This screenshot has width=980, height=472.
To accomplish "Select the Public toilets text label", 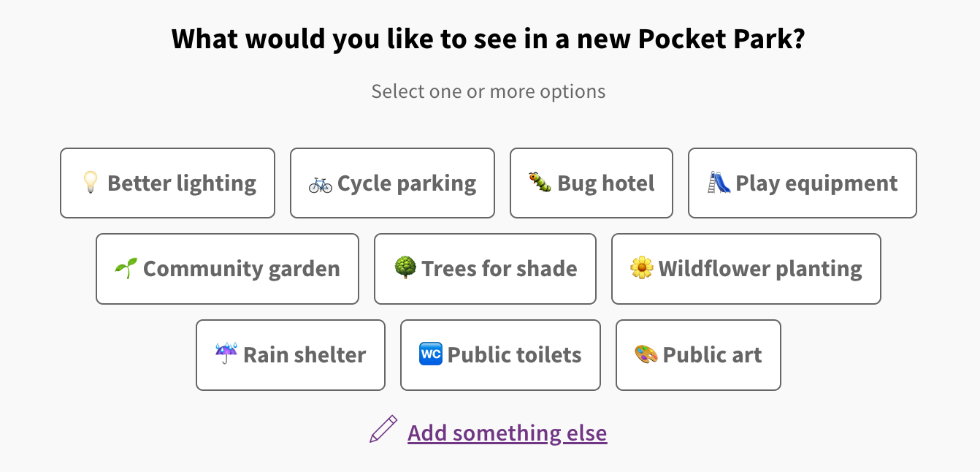I will tap(514, 355).
